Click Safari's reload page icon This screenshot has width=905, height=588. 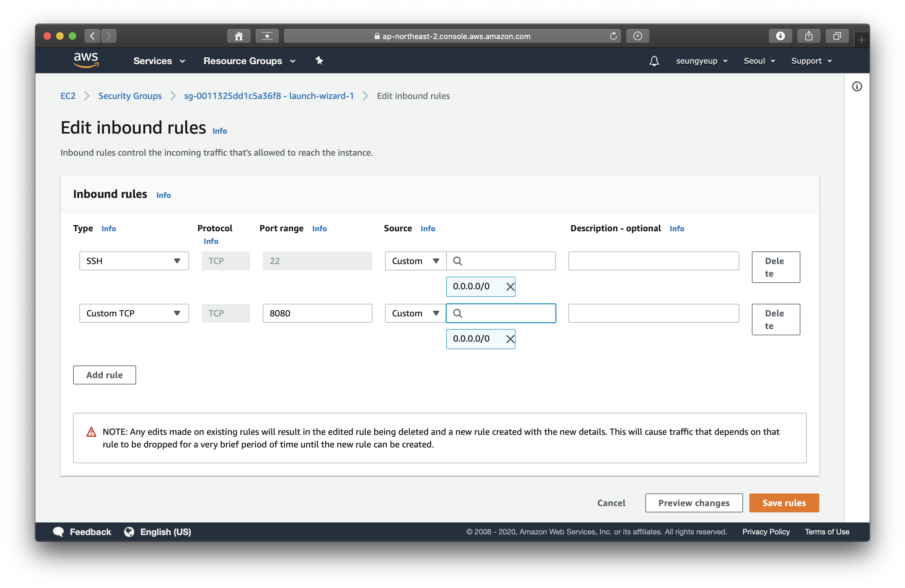tap(613, 36)
